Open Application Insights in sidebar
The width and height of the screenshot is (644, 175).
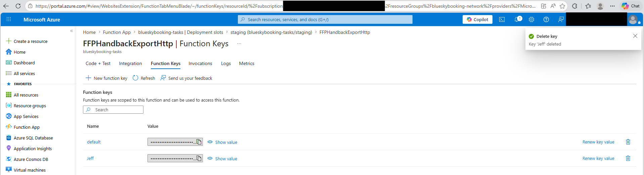tap(29, 149)
